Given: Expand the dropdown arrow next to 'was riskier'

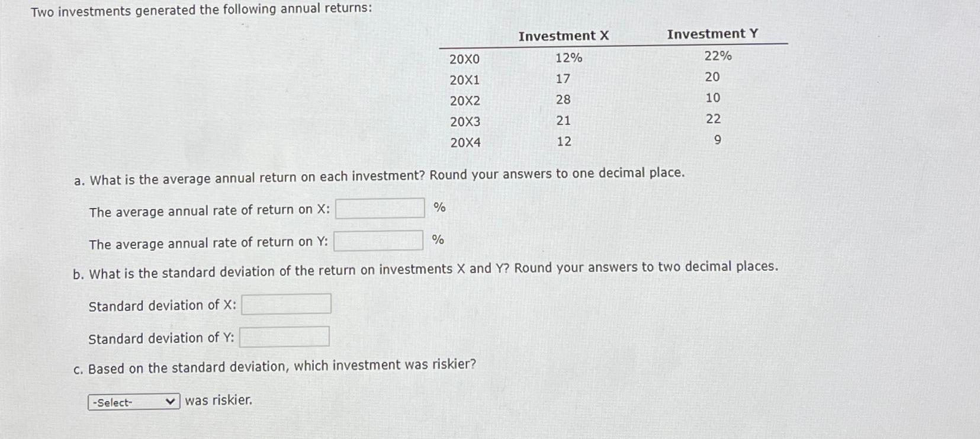Looking at the screenshot, I should [170, 402].
